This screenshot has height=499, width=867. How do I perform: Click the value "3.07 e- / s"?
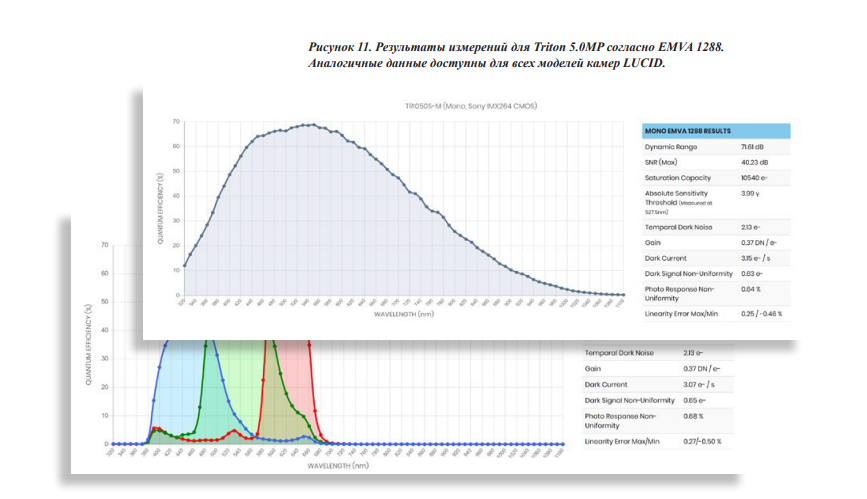coord(699,384)
